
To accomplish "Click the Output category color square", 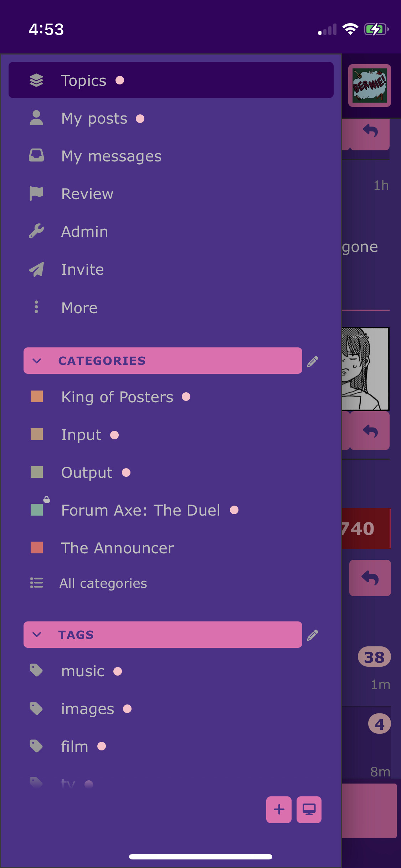I will (x=37, y=472).
